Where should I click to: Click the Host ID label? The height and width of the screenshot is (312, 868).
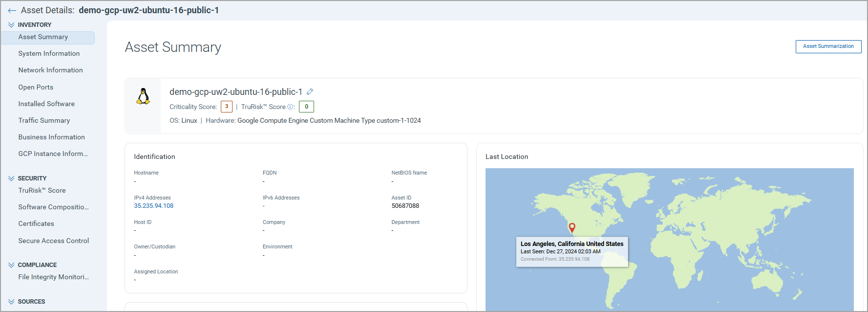click(143, 223)
